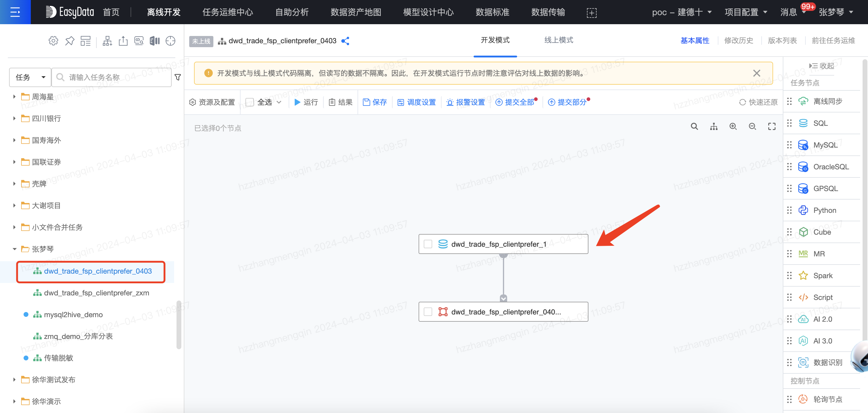Select the 离线同步 node type

tap(822, 101)
